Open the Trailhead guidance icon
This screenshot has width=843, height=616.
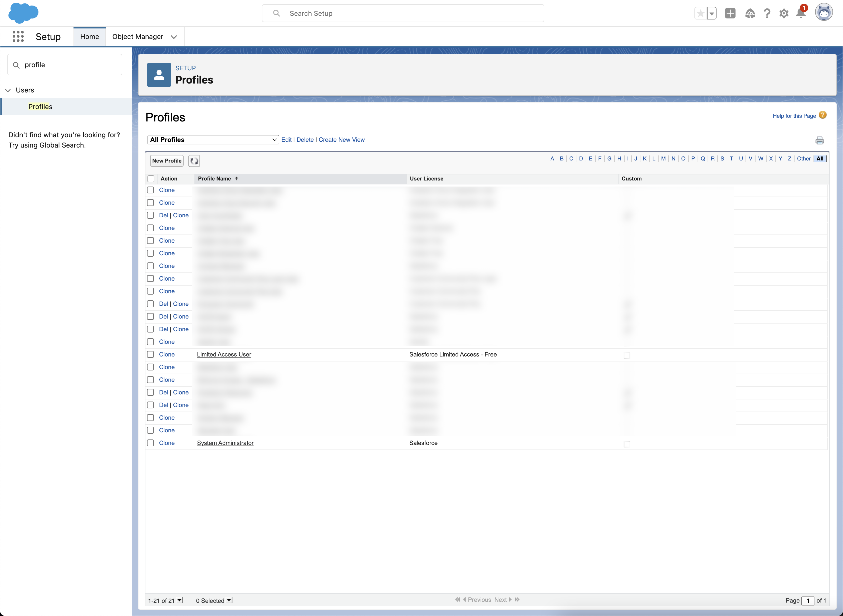point(750,13)
